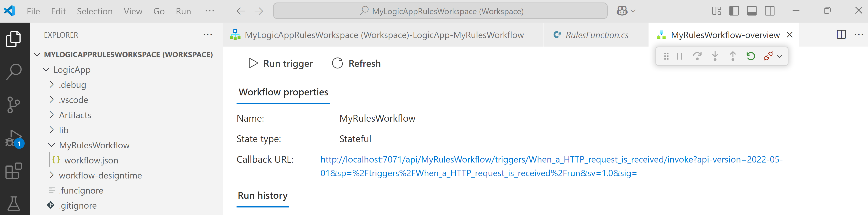Pause the debug session
868x215 pixels.
pyautogui.click(x=680, y=56)
